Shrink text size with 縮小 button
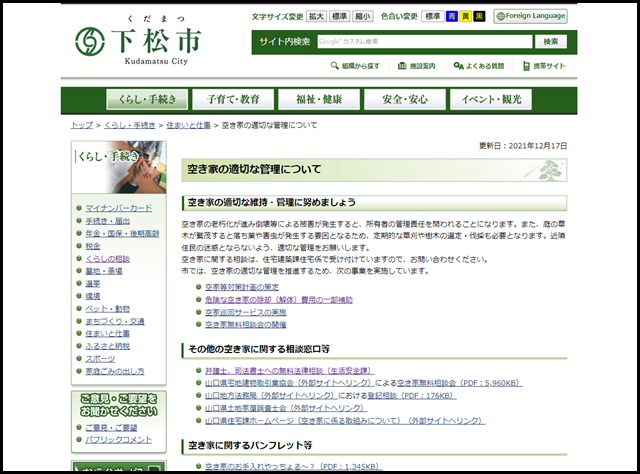The height and width of the screenshot is (474, 640). [x=362, y=17]
